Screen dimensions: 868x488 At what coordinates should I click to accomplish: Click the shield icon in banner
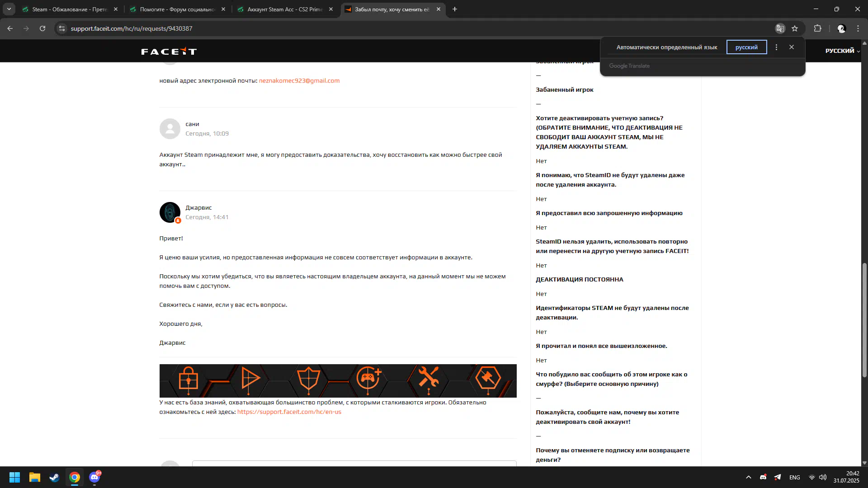pos(309,379)
